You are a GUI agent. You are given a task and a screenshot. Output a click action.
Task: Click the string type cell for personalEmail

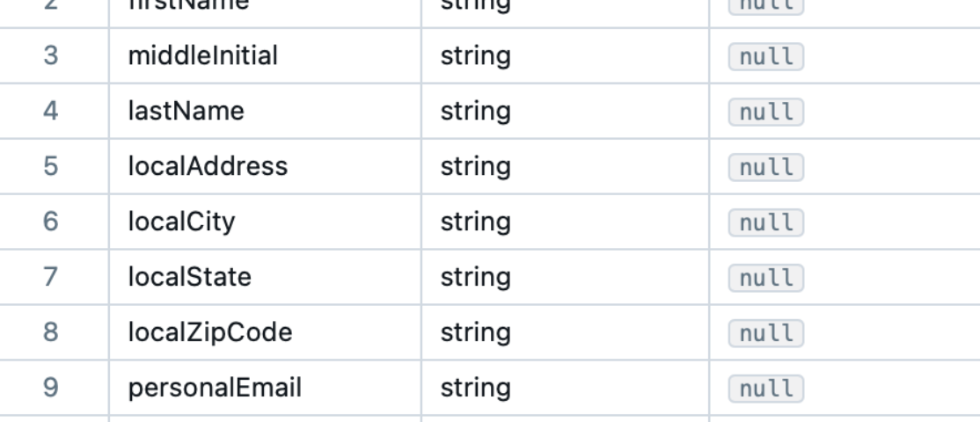pos(565,388)
